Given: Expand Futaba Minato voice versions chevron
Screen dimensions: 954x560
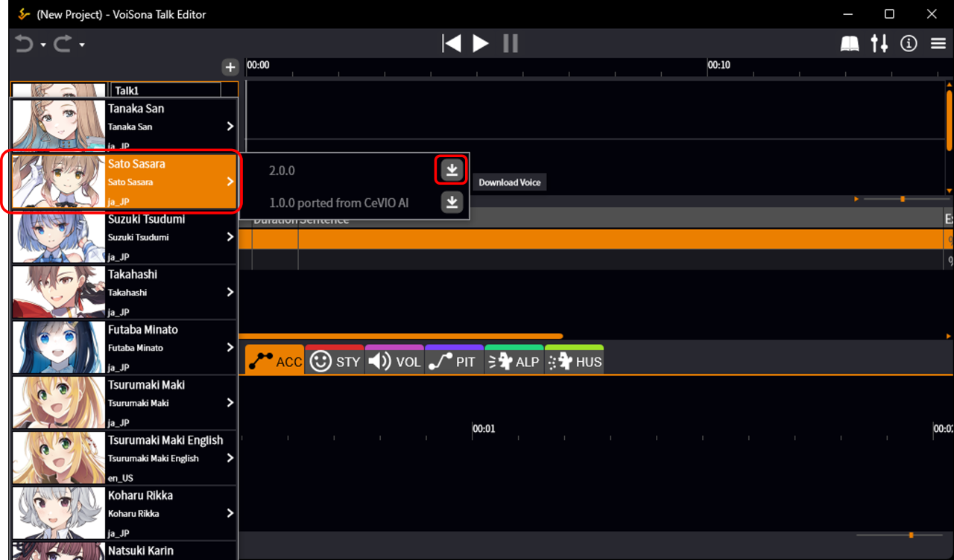Looking at the screenshot, I should 230,347.
